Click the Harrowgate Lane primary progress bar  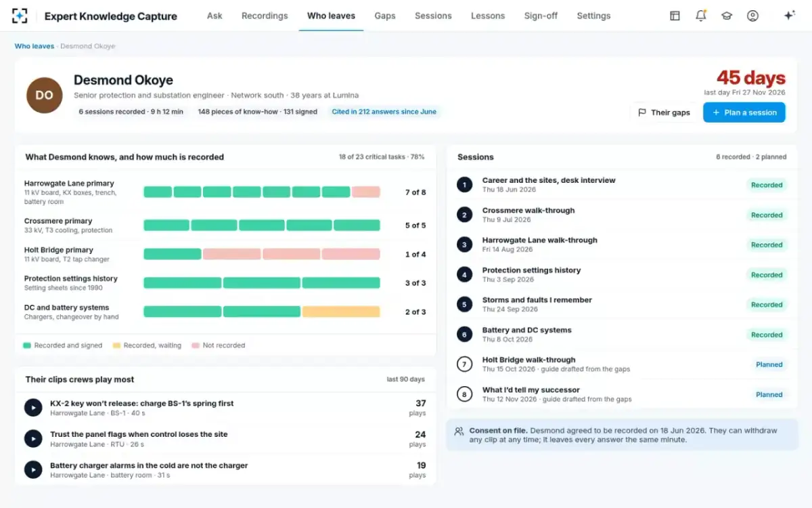[x=262, y=192]
